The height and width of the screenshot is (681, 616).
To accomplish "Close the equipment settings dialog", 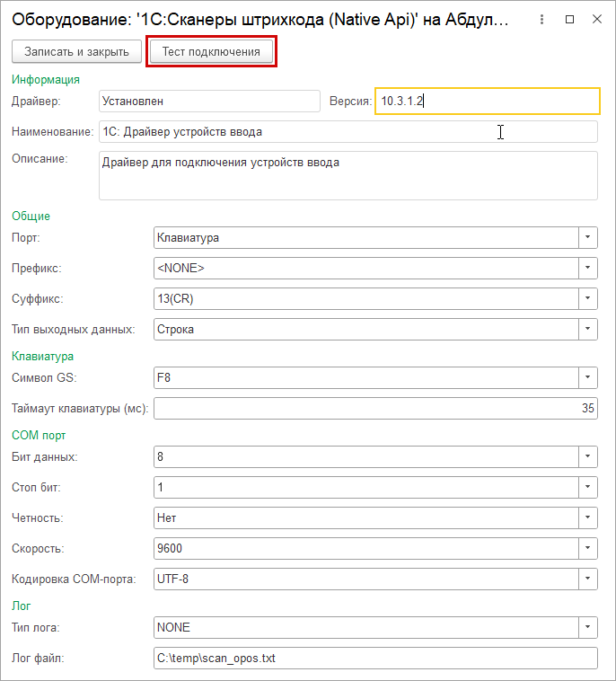I will point(595,19).
